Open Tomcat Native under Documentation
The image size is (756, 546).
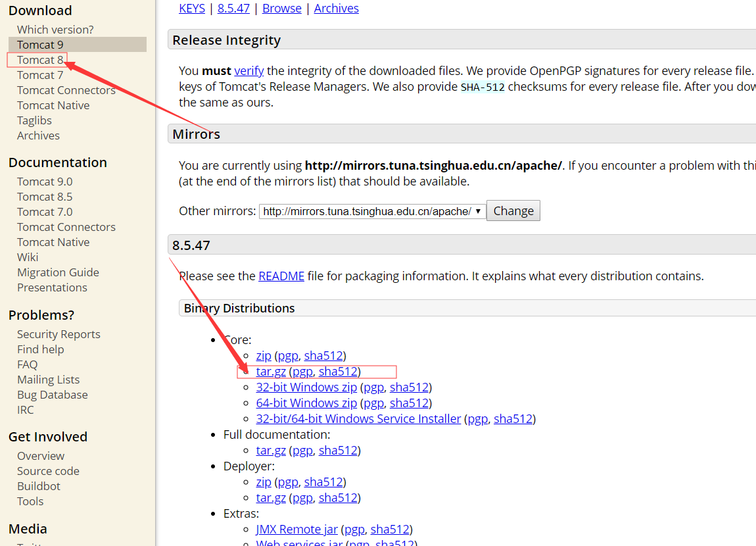coord(53,242)
